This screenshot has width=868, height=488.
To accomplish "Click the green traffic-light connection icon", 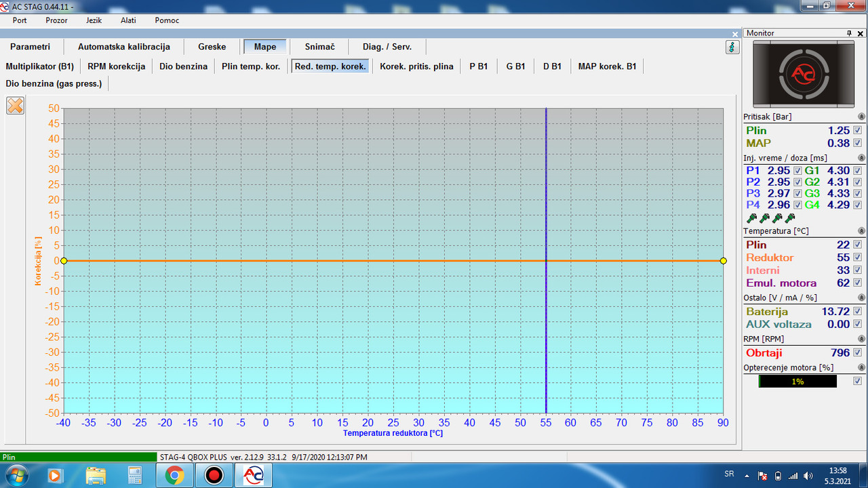I will click(x=732, y=47).
